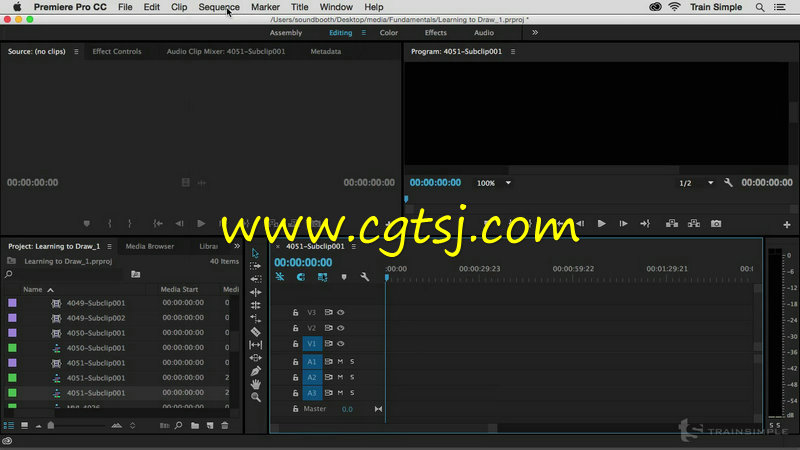Toggle V3 track output eye

tap(341, 312)
